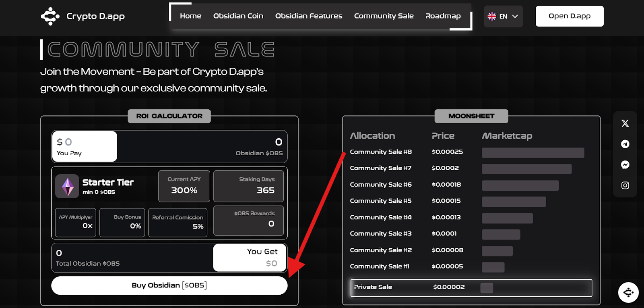644x308 pixels.
Task: Click the Crypto D.app logo icon
Action: [x=50, y=16]
